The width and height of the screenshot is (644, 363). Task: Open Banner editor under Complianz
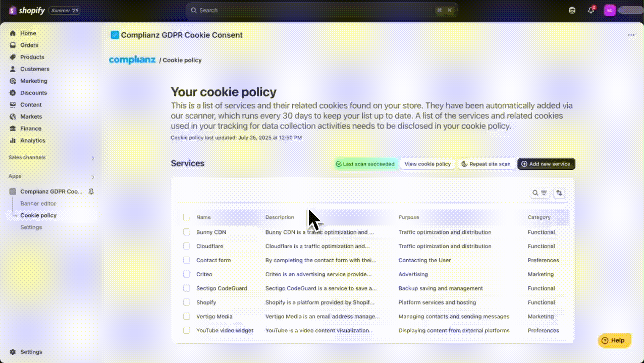point(38,204)
